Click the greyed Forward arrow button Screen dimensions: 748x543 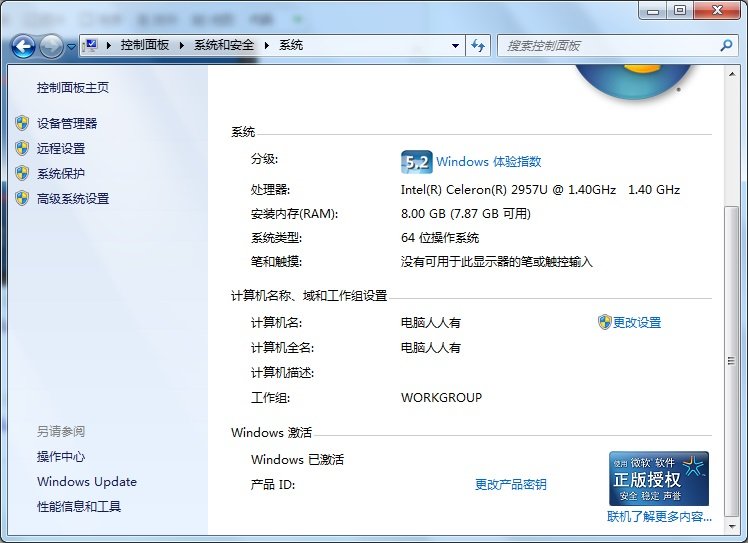(x=51, y=47)
